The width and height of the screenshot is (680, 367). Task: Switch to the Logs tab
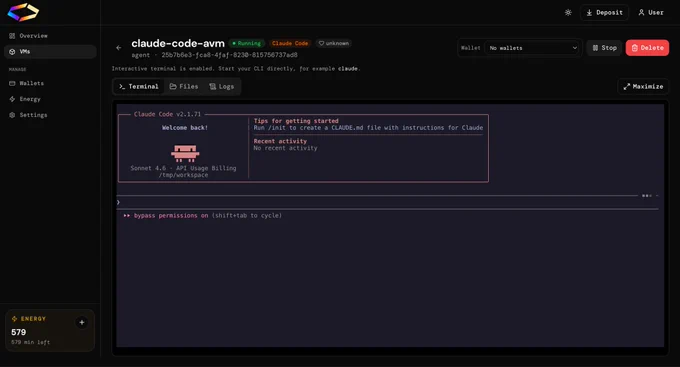pyautogui.click(x=222, y=86)
